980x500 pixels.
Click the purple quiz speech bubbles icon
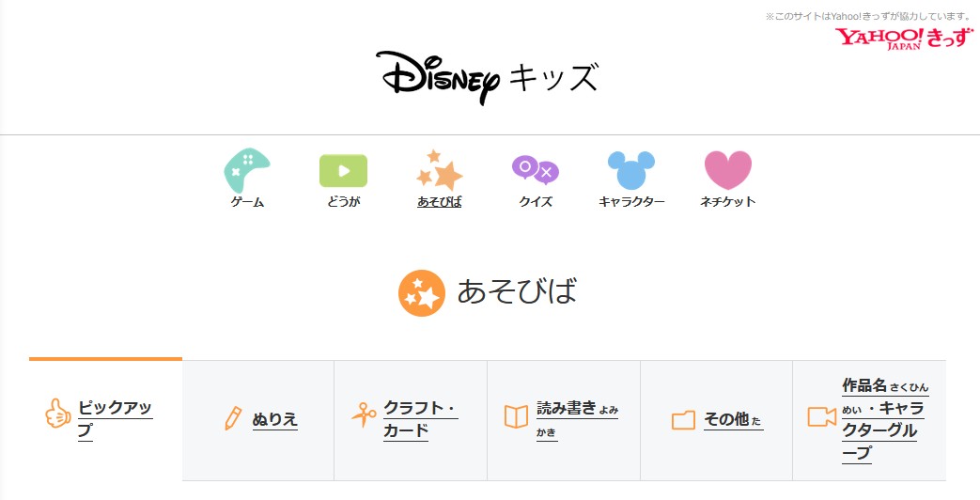coord(535,170)
